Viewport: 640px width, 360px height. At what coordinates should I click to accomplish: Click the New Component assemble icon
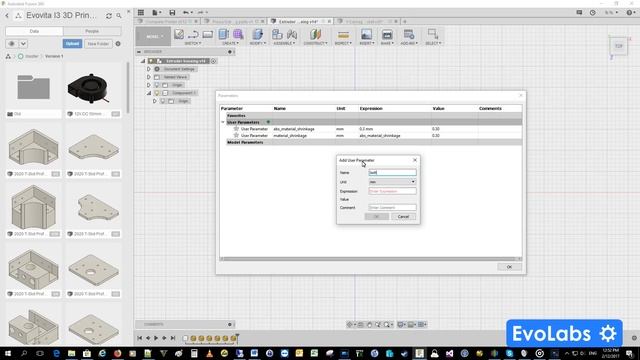point(277,35)
